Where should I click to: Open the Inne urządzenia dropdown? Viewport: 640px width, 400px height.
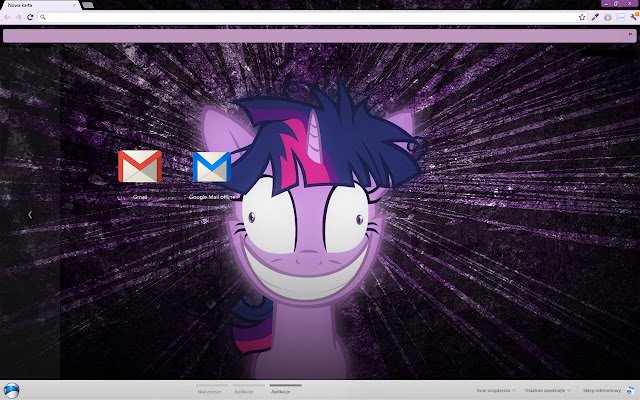(x=496, y=391)
